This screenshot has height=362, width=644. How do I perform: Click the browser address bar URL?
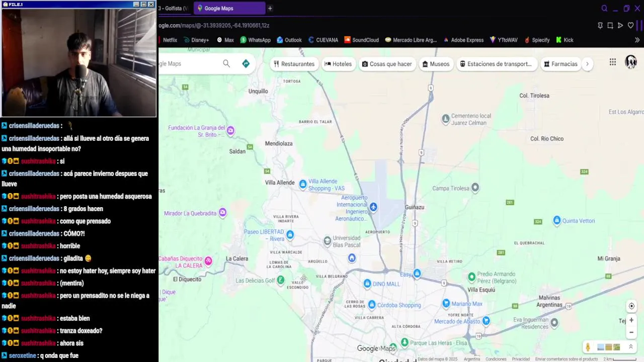click(214, 25)
